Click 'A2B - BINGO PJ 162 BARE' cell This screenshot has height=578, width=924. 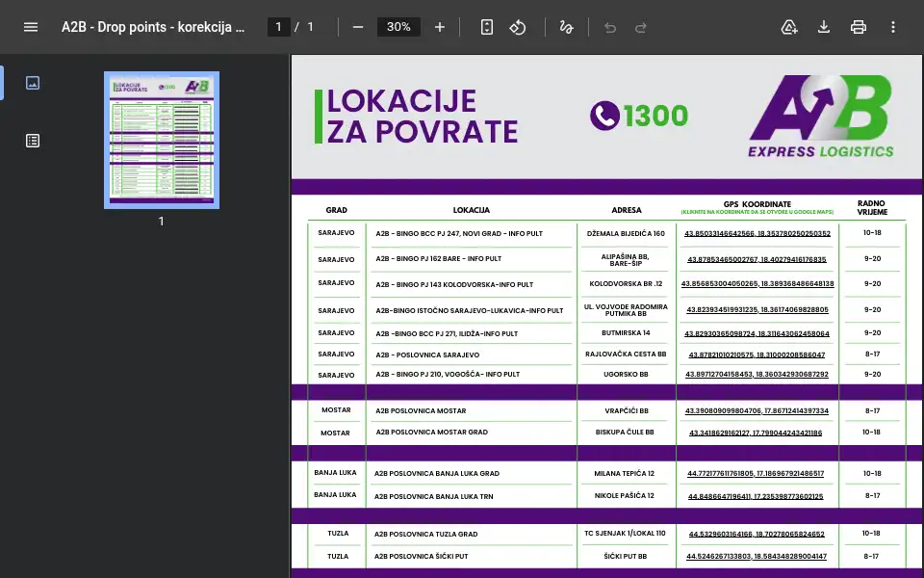pos(439,259)
